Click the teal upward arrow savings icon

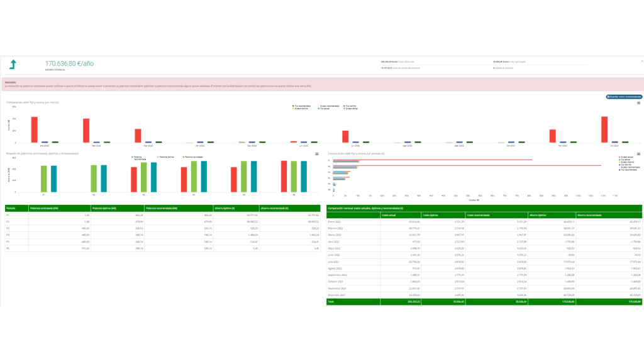tap(13, 64)
